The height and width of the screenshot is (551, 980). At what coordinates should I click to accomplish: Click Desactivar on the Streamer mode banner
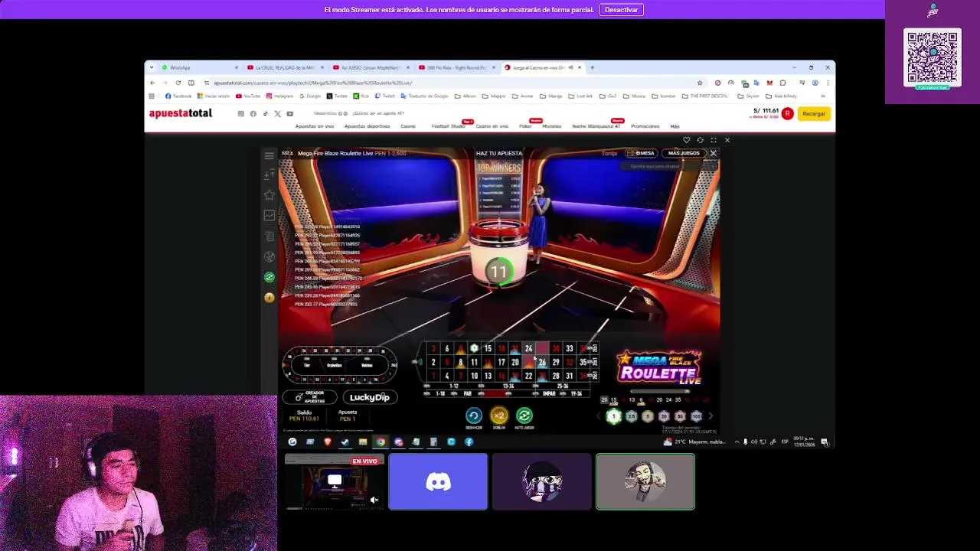621,10
